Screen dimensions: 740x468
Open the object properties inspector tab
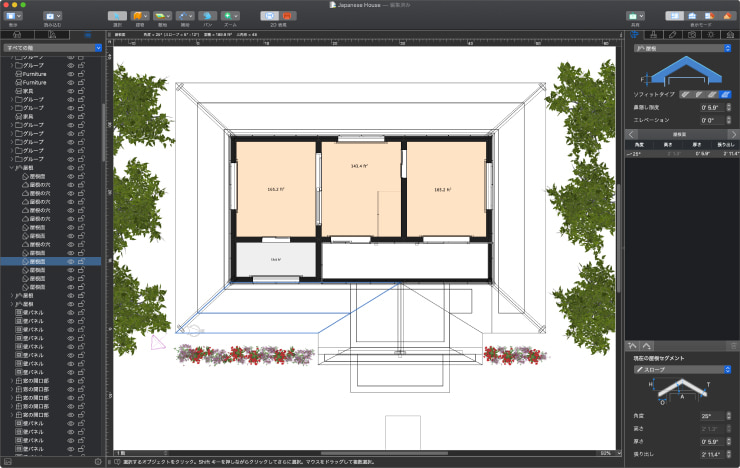click(x=635, y=35)
